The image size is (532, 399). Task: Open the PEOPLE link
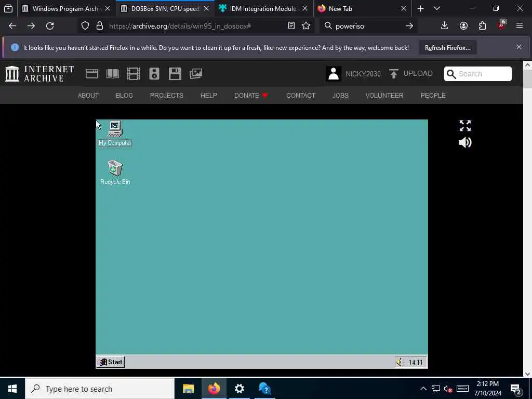coord(433,96)
